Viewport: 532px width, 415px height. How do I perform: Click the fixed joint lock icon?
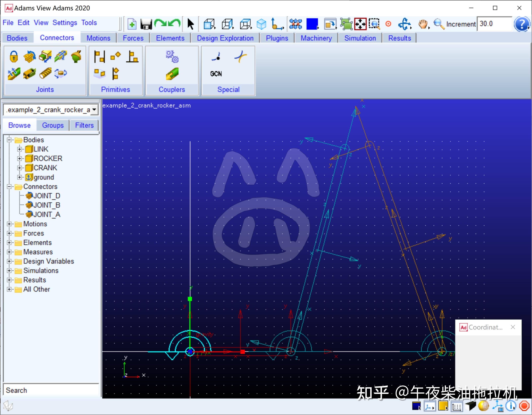[x=14, y=57]
